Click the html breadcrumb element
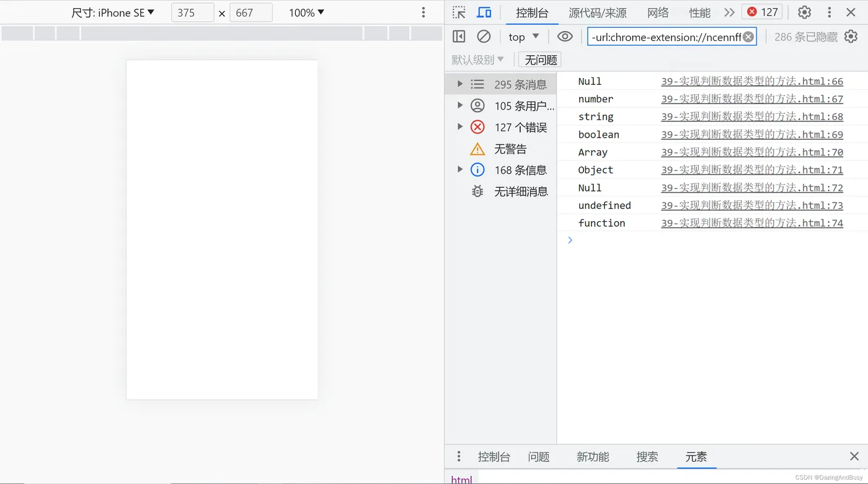 [462, 480]
